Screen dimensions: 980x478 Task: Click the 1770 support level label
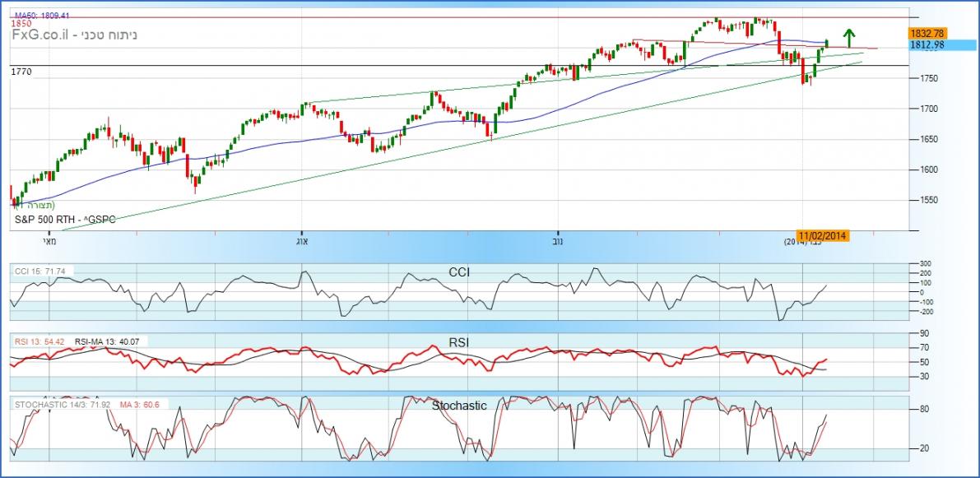pyautogui.click(x=21, y=72)
